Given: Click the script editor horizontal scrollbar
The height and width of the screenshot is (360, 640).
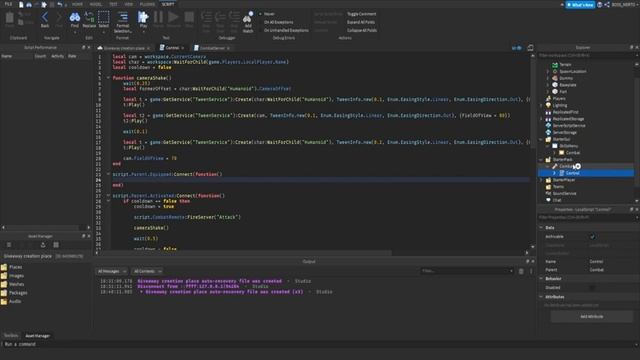Looking at the screenshot, I should pyautogui.click(x=245, y=253).
